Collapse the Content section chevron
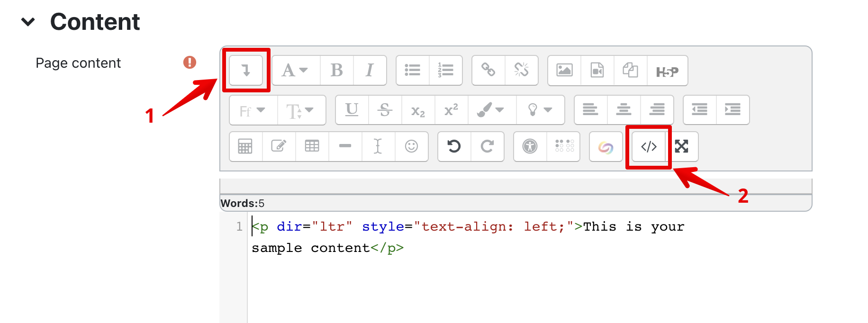 pyautogui.click(x=28, y=22)
